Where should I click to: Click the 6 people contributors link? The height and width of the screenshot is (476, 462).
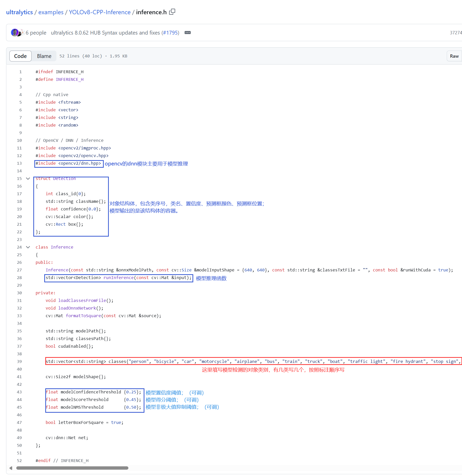36,33
